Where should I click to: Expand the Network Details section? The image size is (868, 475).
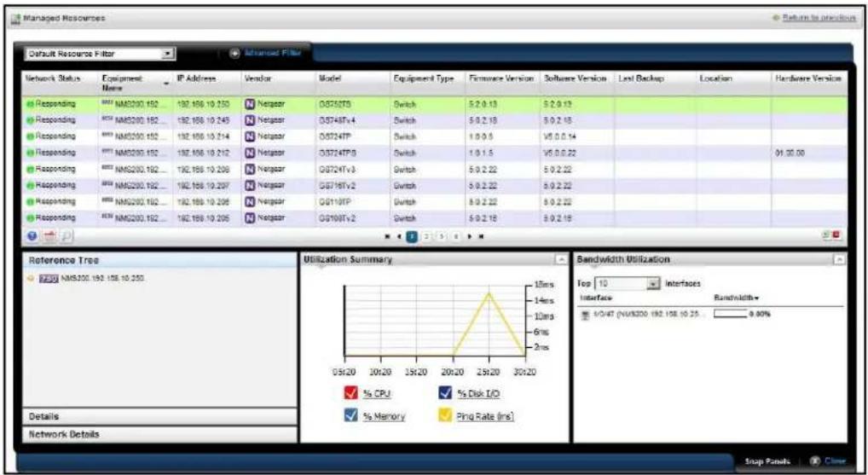pyautogui.click(x=160, y=435)
